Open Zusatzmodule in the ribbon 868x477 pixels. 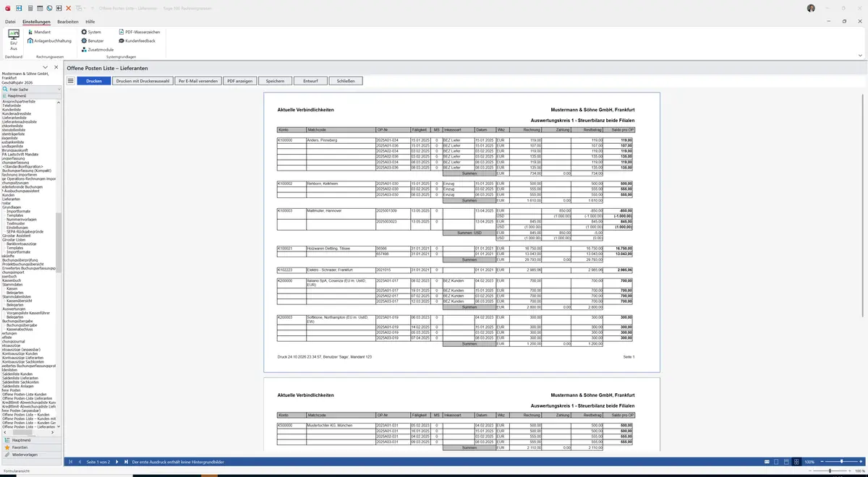[98, 50]
